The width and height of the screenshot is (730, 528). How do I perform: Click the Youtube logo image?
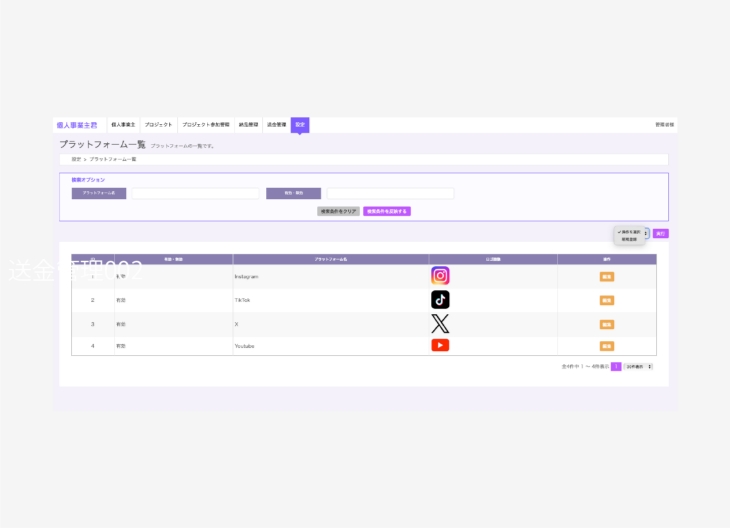tap(440, 345)
